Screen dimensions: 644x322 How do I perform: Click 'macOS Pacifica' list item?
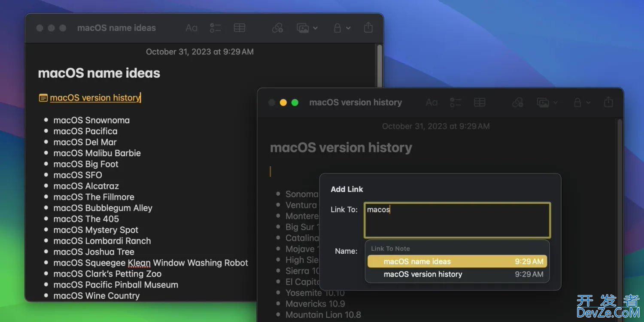(x=85, y=131)
